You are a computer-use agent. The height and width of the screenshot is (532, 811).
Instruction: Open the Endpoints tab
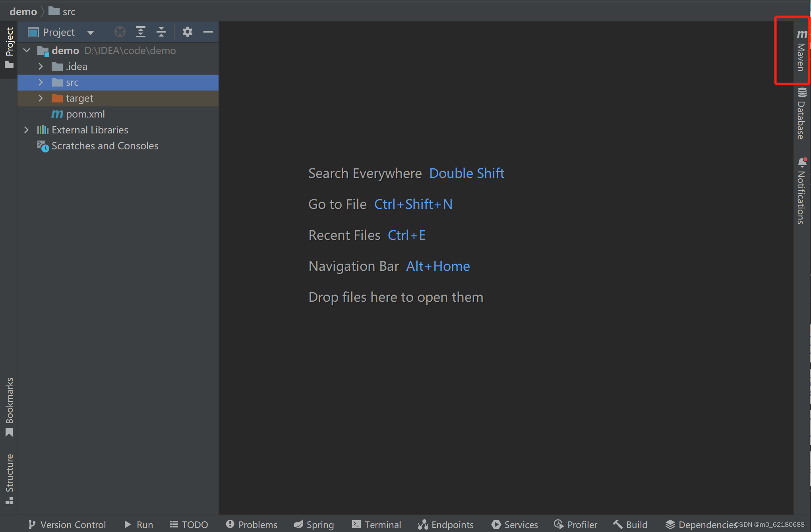(x=446, y=524)
